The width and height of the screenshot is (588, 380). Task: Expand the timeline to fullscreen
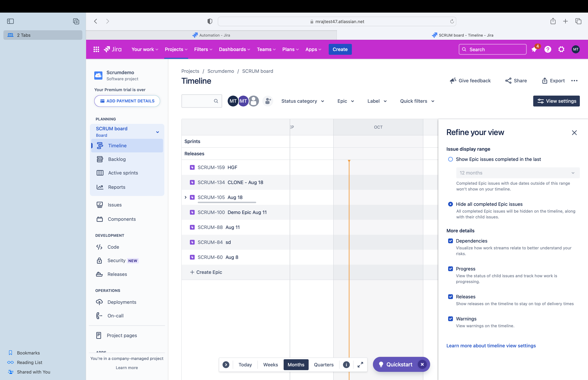coord(360,365)
